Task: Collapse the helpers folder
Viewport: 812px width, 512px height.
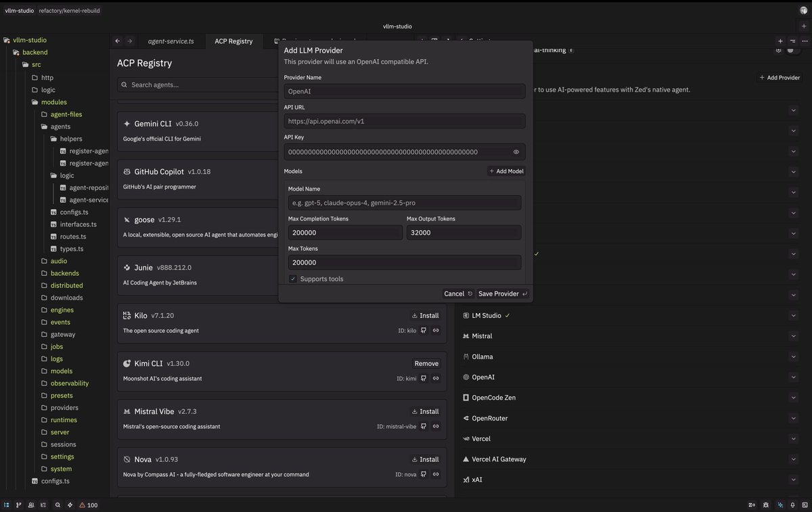Action: 71,139
